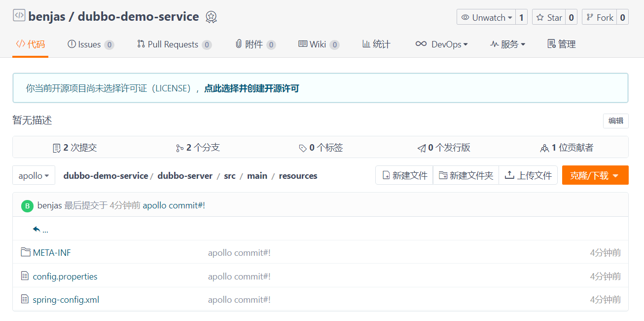Star this repository
The image size is (644, 321).
[x=549, y=17]
